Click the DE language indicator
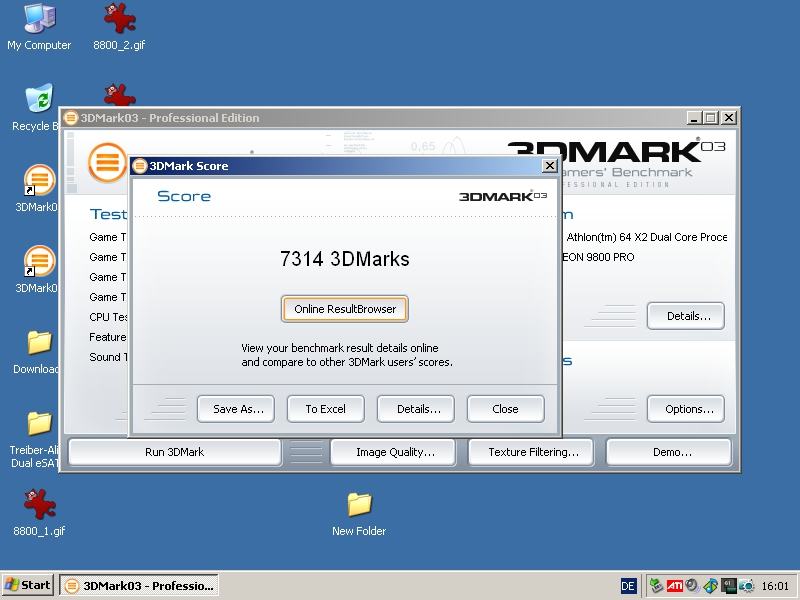 (628, 586)
